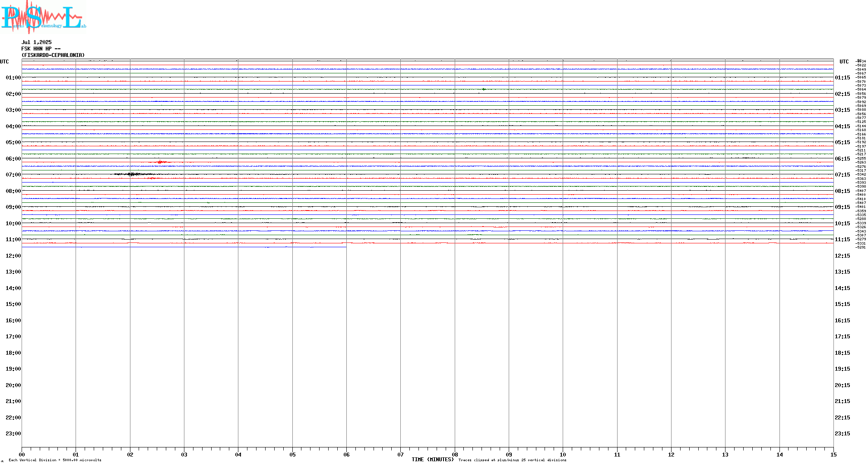The width and height of the screenshot is (868, 466).
Task: Click the right 'UTC' axis label
Action: 844,62
